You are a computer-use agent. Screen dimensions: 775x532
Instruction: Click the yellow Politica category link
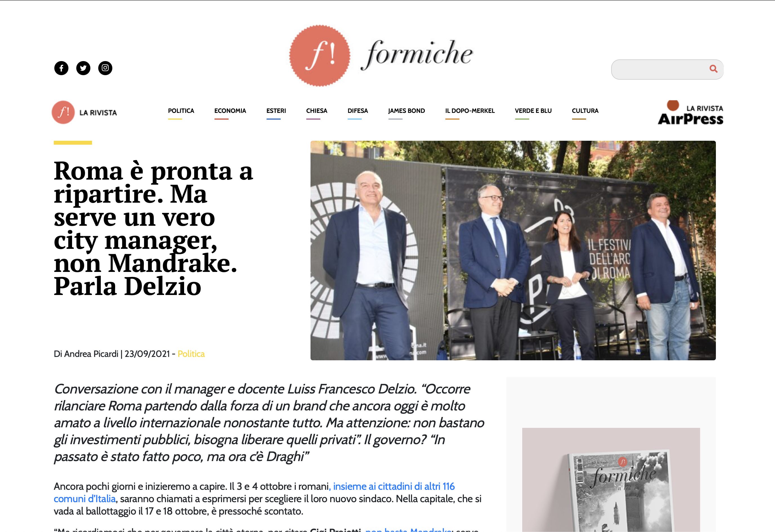191,354
